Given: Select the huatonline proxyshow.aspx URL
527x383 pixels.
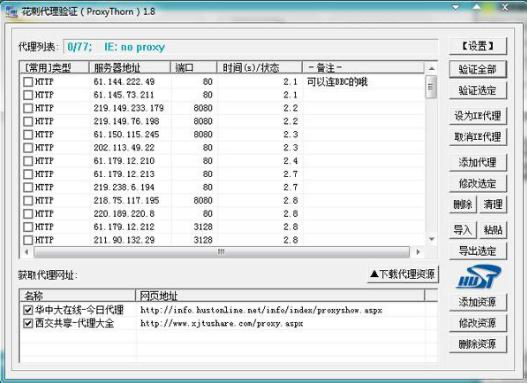Looking at the screenshot, I should click(x=261, y=310).
